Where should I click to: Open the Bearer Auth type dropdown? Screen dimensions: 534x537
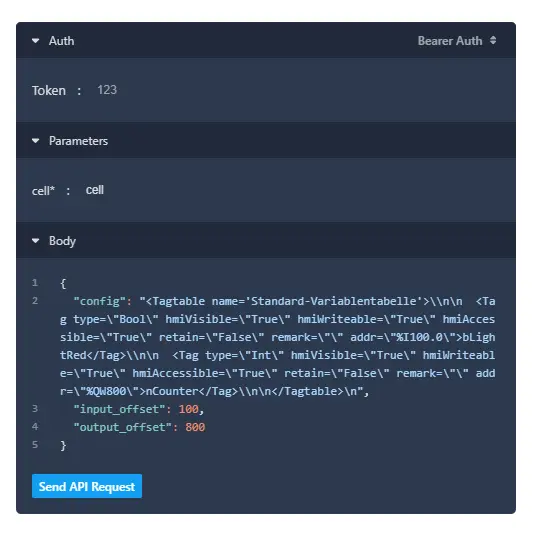pos(457,41)
